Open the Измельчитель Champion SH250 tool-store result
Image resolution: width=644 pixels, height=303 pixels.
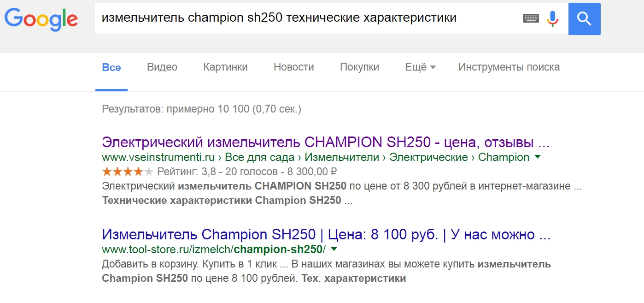click(326, 235)
